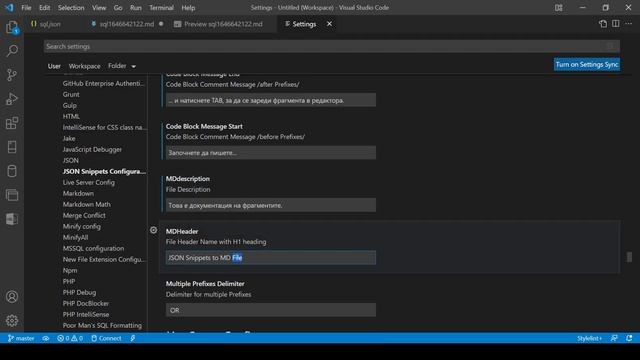The image size is (640, 360).
Task: Open the Search view in activity bar
Action: [12, 51]
